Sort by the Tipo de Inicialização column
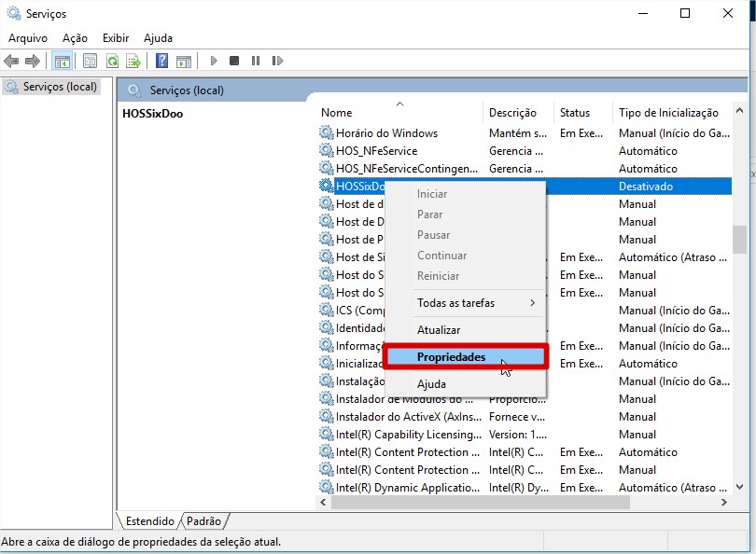This screenshot has height=554, width=756. pos(668,113)
